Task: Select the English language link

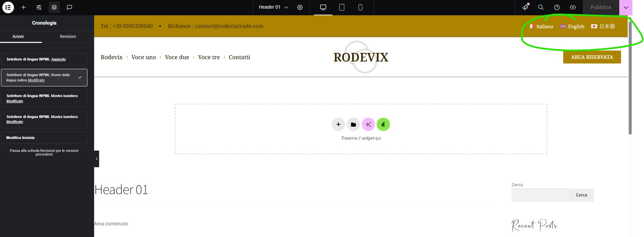Action: pos(576,27)
